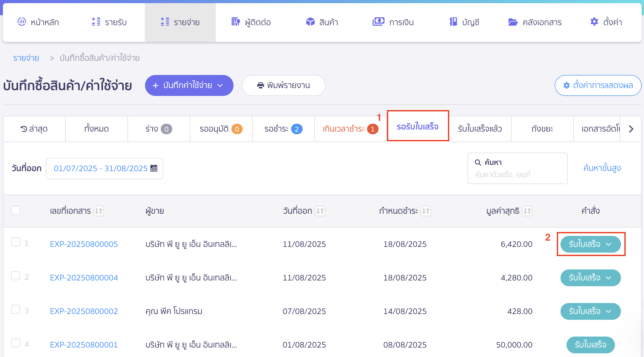Switch to the ถังขยะ tab

542,129
